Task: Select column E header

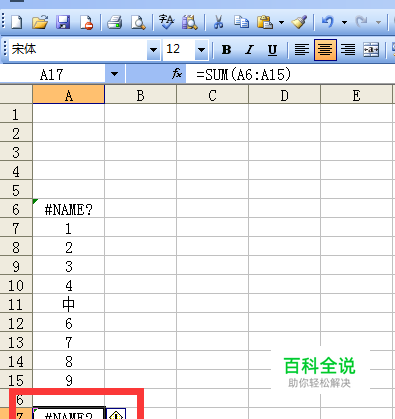Action: tap(356, 95)
